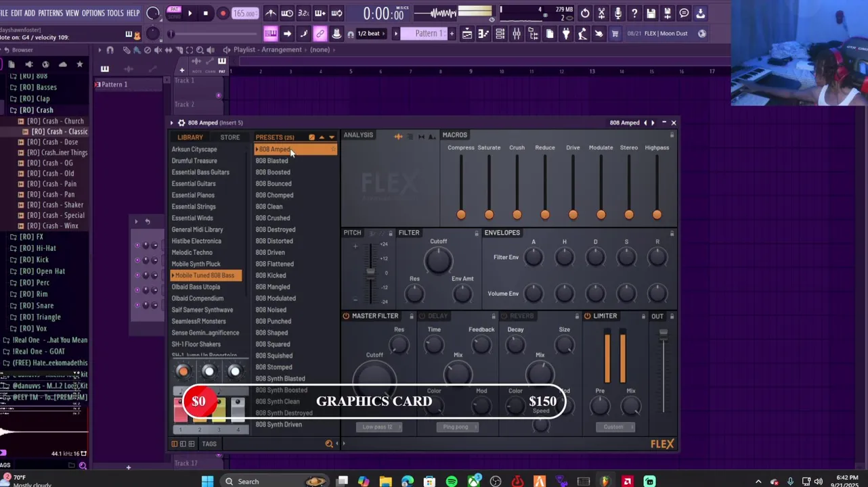
Task: Click the undo history circular arrow icon
Action: click(x=585, y=13)
